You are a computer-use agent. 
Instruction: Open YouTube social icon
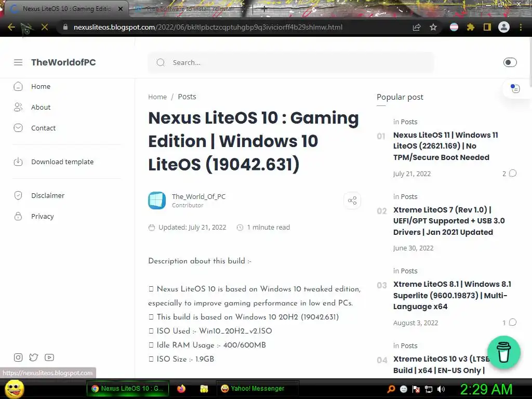(49, 357)
